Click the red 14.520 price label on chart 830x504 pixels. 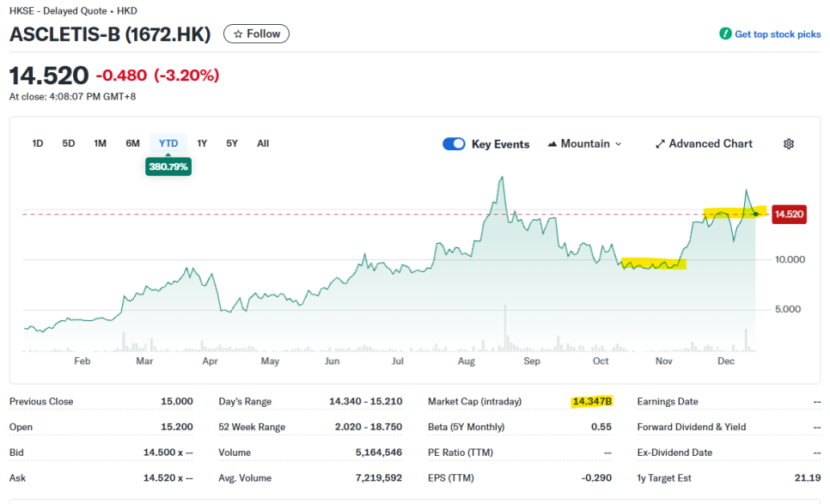tap(788, 214)
